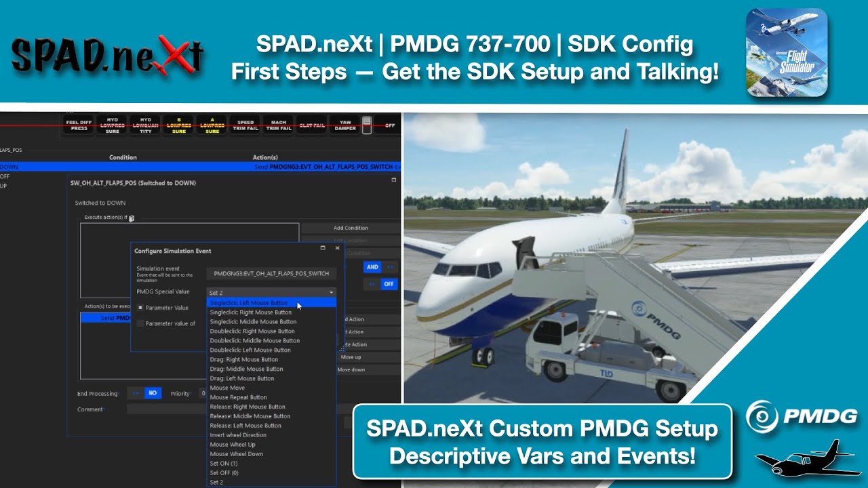Click the PMDG logo
Screen dimensions: 868x488
(x=802, y=416)
